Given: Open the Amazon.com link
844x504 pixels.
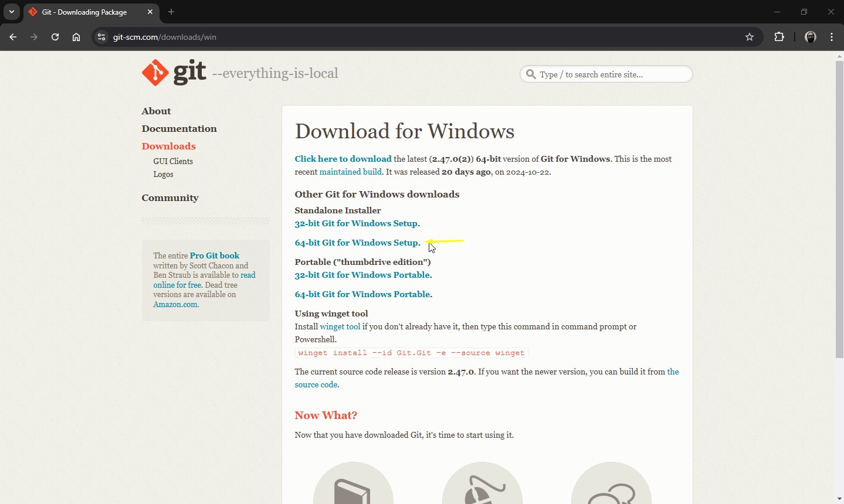Looking at the screenshot, I should pyautogui.click(x=175, y=304).
